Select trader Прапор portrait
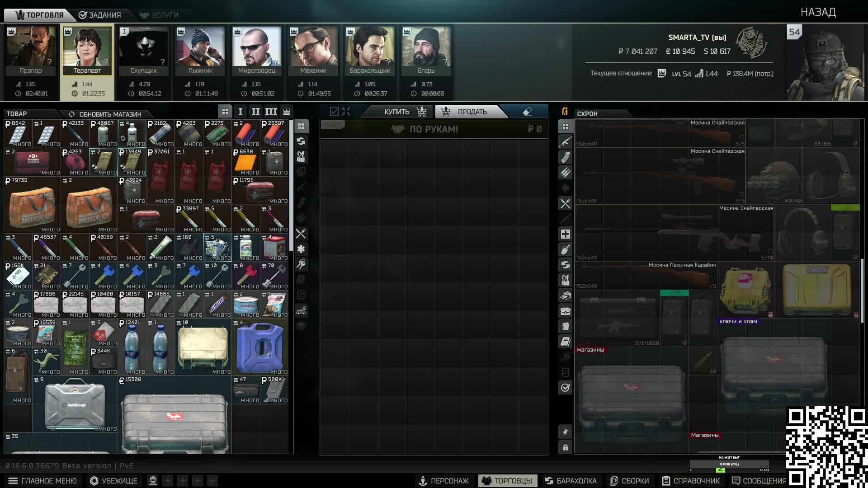The width and height of the screenshot is (868, 488). [x=31, y=51]
